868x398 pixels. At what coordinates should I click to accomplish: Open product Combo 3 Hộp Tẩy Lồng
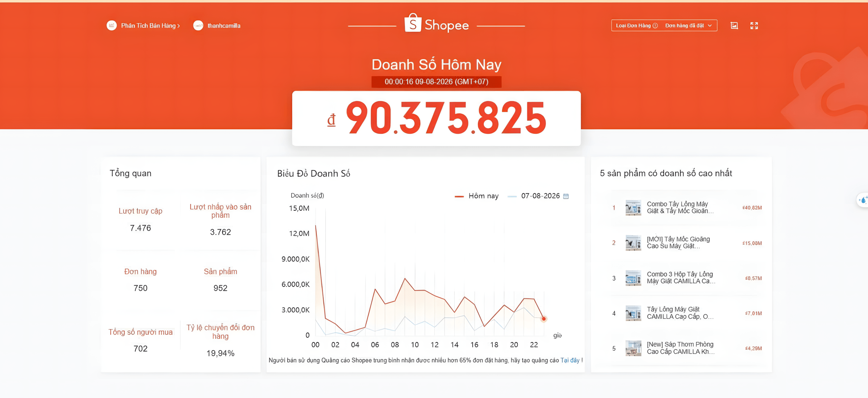coord(681,278)
